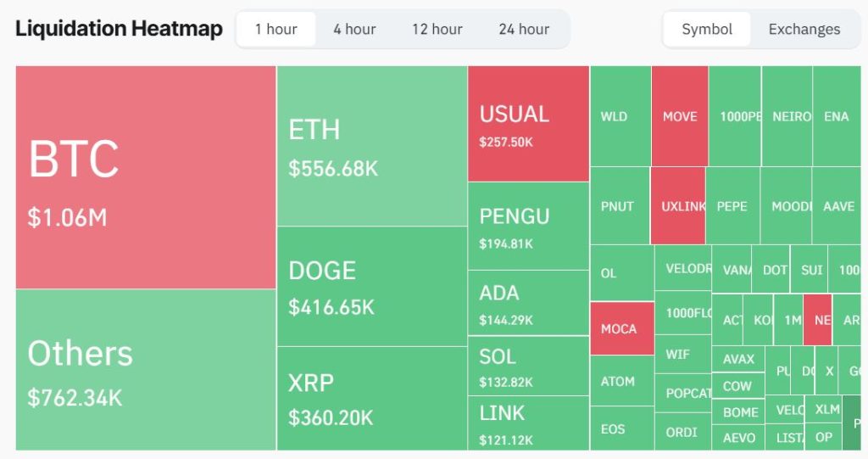Switch heatmap grouping to Exchanges
The image size is (868, 459).
point(804,30)
